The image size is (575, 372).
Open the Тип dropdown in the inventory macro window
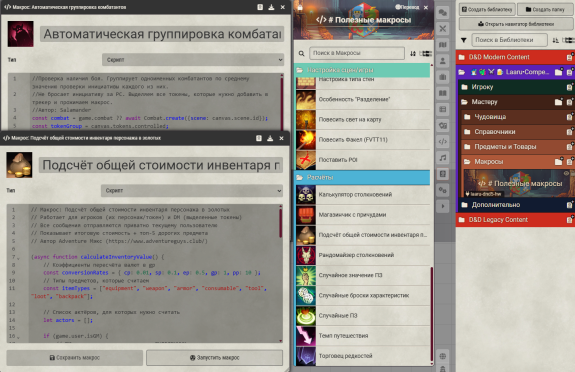192,190
